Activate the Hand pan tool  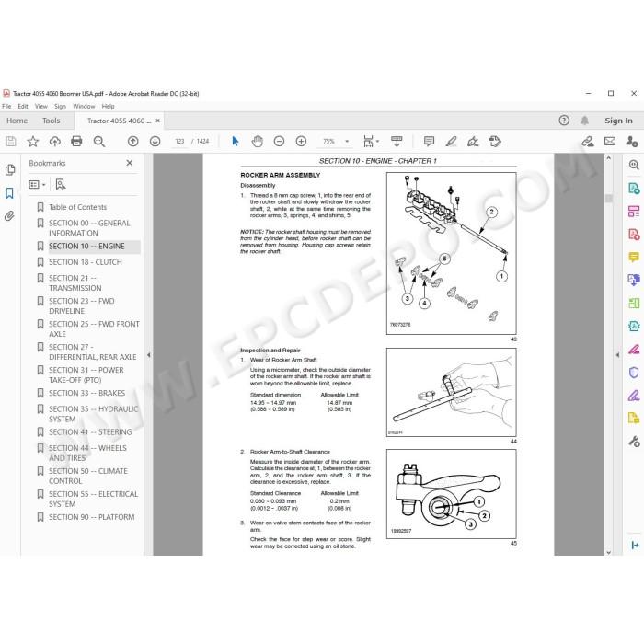[x=257, y=142]
